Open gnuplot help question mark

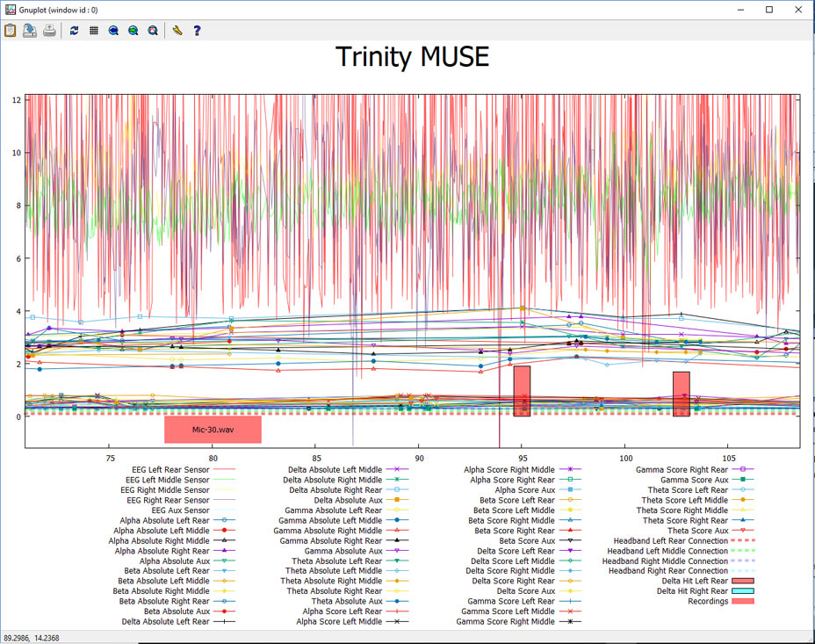pos(197,31)
